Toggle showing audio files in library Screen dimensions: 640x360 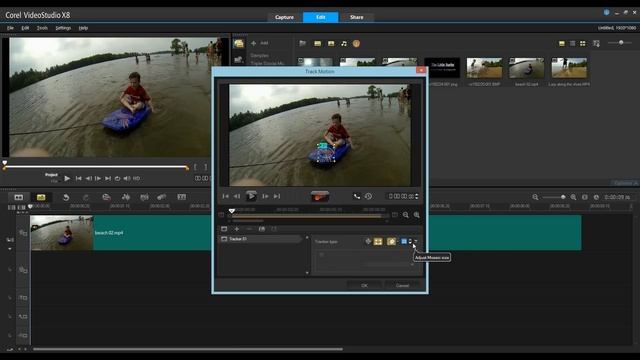tap(344, 43)
